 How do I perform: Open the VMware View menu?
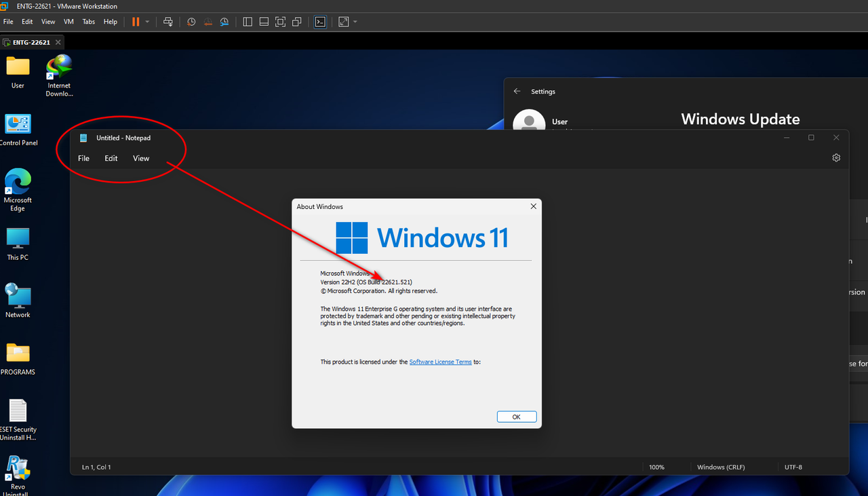pos(48,22)
